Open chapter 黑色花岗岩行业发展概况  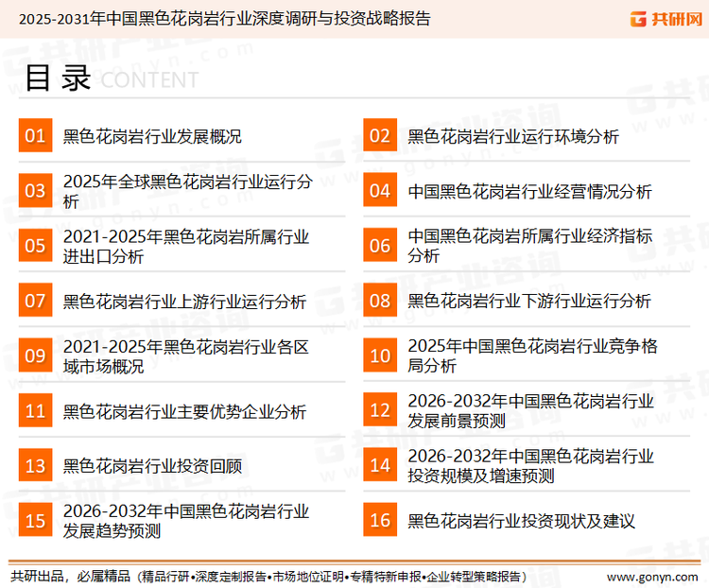(152, 136)
